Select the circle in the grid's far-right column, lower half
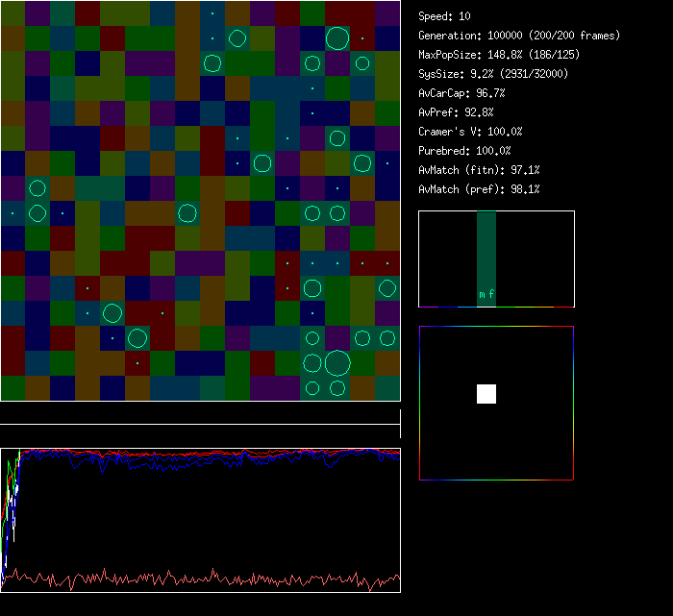 [386, 287]
